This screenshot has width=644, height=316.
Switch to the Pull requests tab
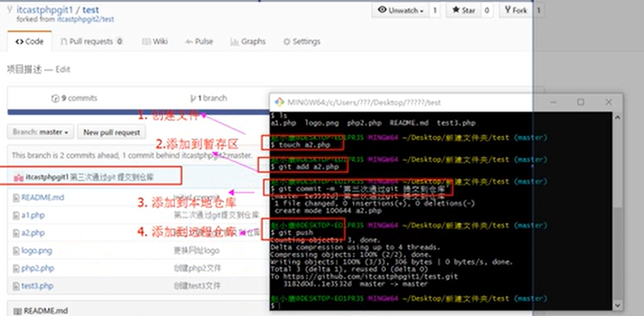(x=91, y=42)
